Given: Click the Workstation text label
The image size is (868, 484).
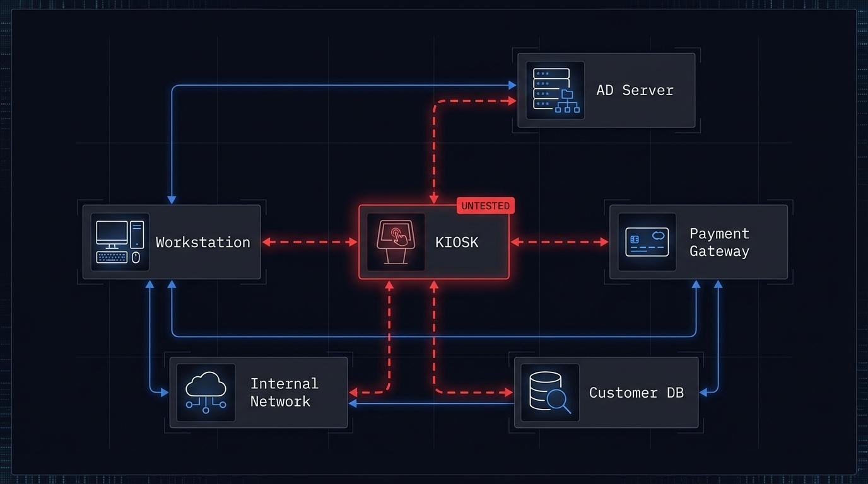Looking at the screenshot, I should (x=202, y=241).
